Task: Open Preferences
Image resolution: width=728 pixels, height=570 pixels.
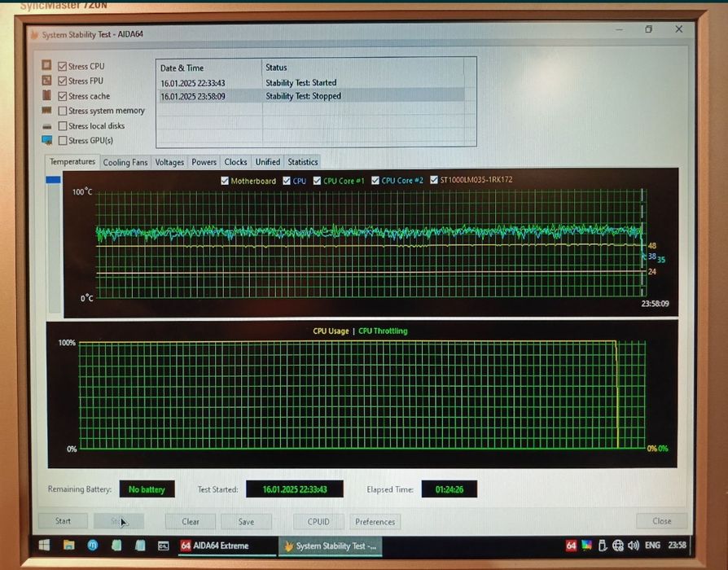Action: 375,522
